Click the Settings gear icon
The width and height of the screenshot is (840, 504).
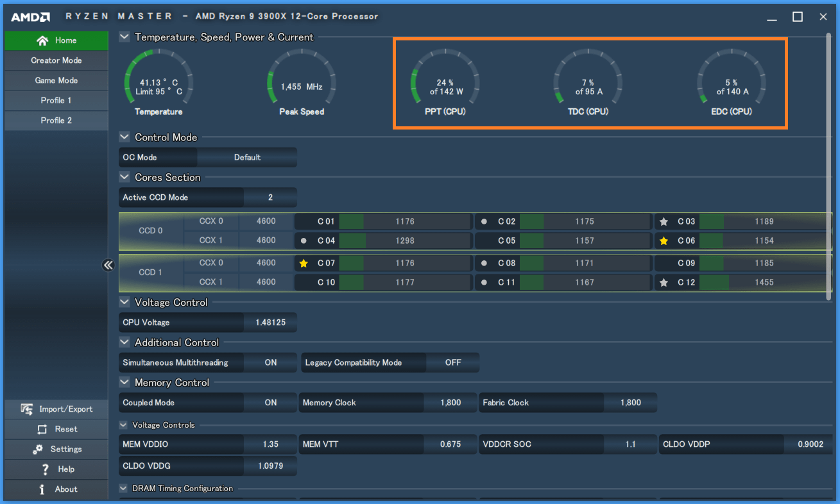pyautogui.click(x=38, y=449)
